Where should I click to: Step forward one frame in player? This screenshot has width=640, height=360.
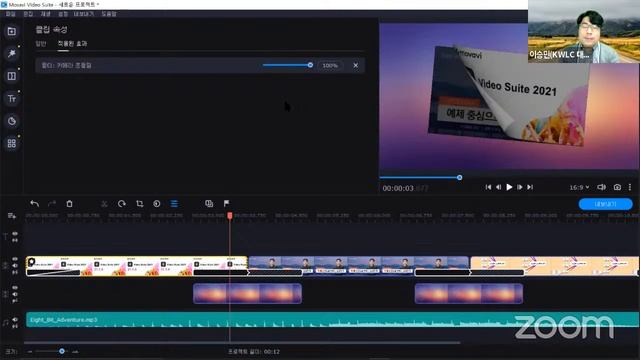pyautogui.click(x=520, y=187)
